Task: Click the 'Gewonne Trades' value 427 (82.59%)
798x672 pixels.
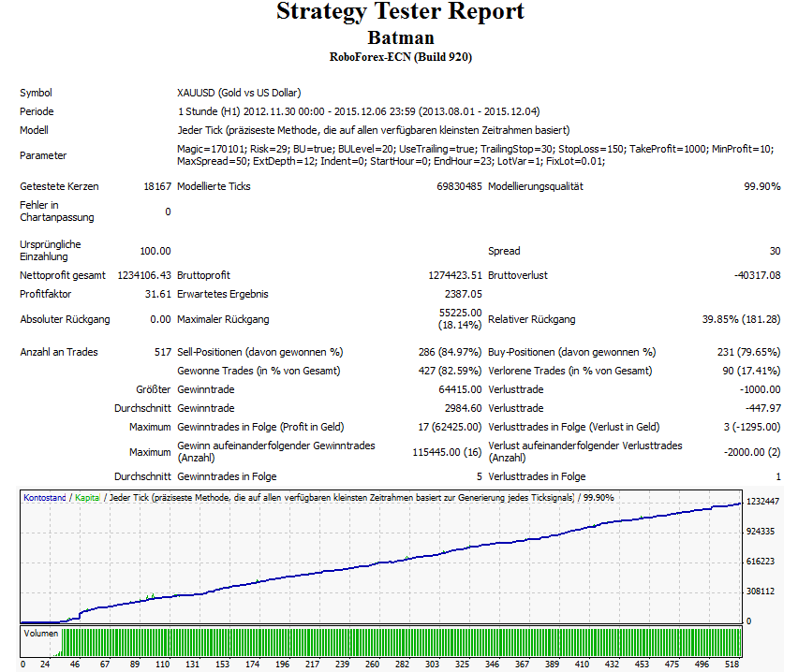Action: (450, 371)
